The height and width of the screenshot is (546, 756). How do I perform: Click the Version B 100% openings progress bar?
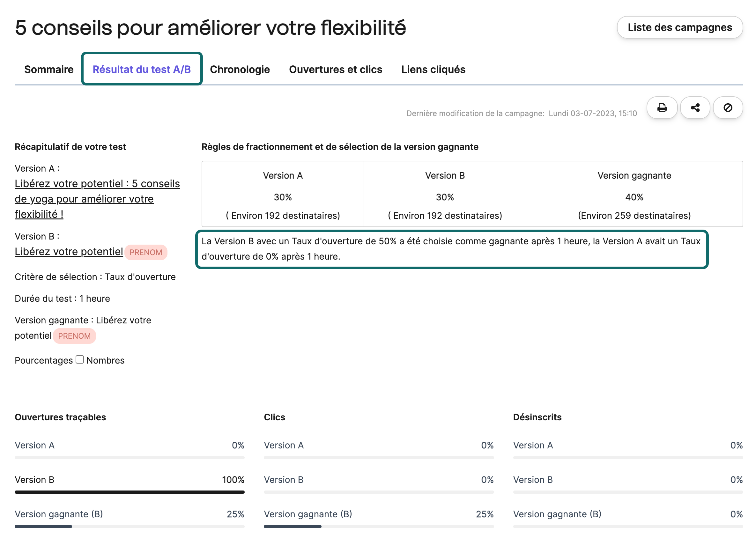pyautogui.click(x=130, y=492)
